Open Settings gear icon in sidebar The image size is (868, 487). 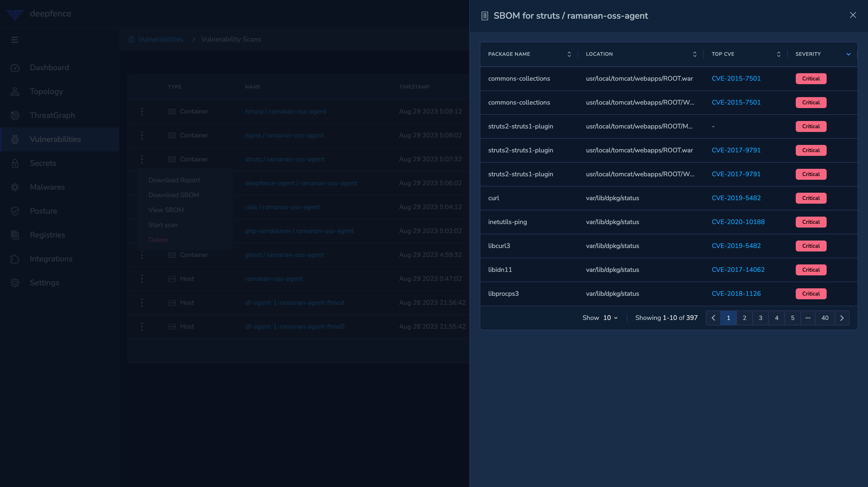pos(15,283)
